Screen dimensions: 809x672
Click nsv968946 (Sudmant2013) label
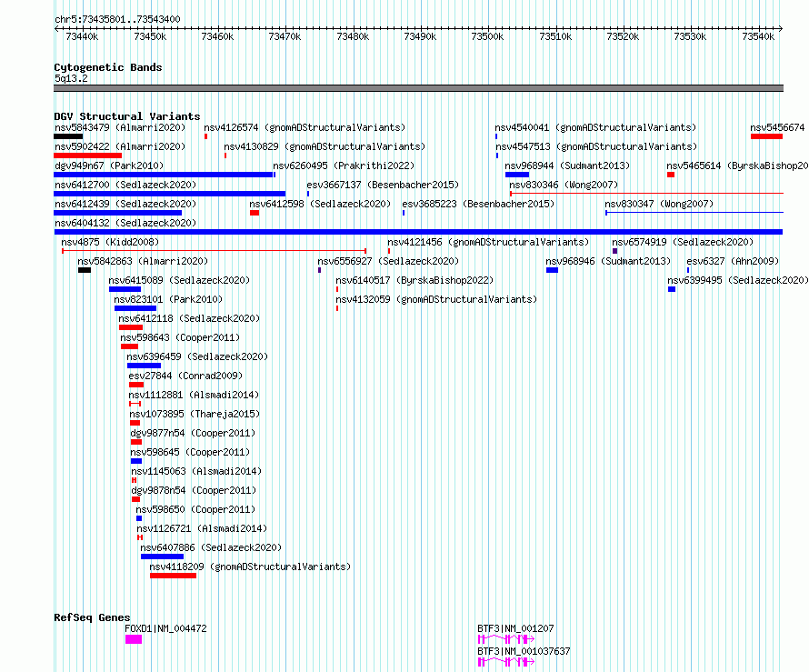click(609, 261)
